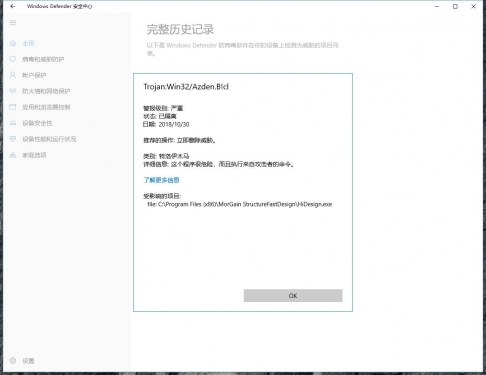Open 设备安全性 section
The height and width of the screenshot is (375, 486).
click(37, 123)
